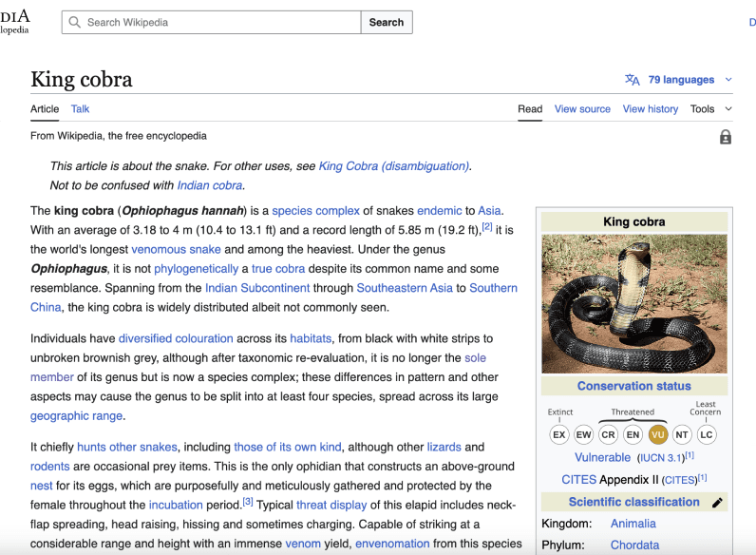Viewport: 756px width, 555px height.
Task: Open the Tools menu
Action: (702, 109)
